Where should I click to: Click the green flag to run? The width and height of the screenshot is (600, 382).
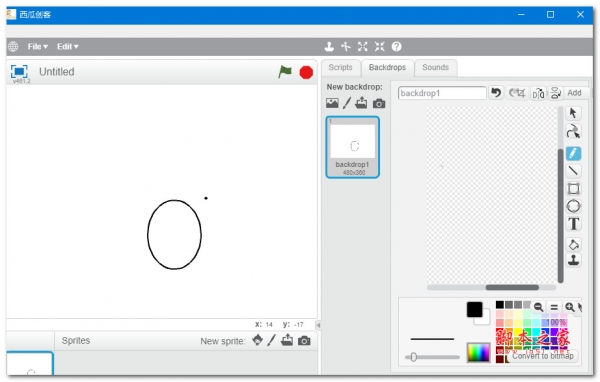coord(285,72)
